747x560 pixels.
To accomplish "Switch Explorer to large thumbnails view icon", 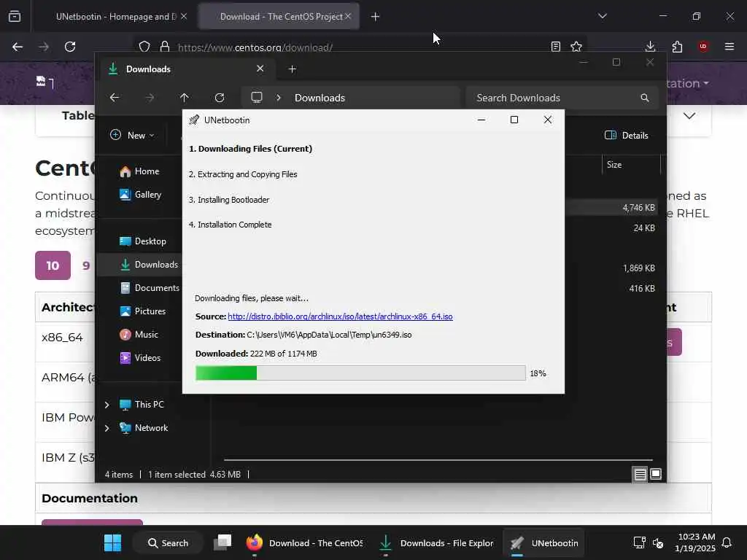I will pos(656,474).
